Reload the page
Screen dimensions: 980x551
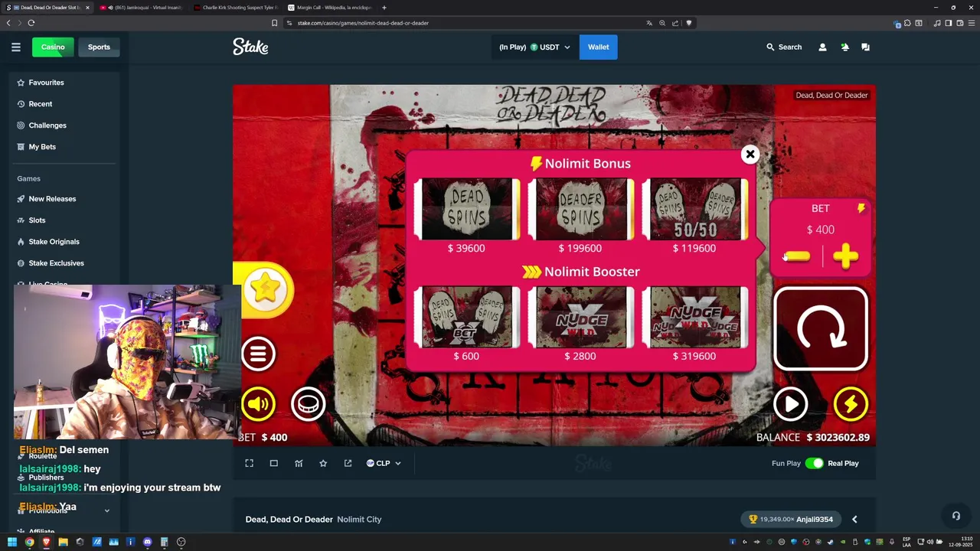point(31,23)
